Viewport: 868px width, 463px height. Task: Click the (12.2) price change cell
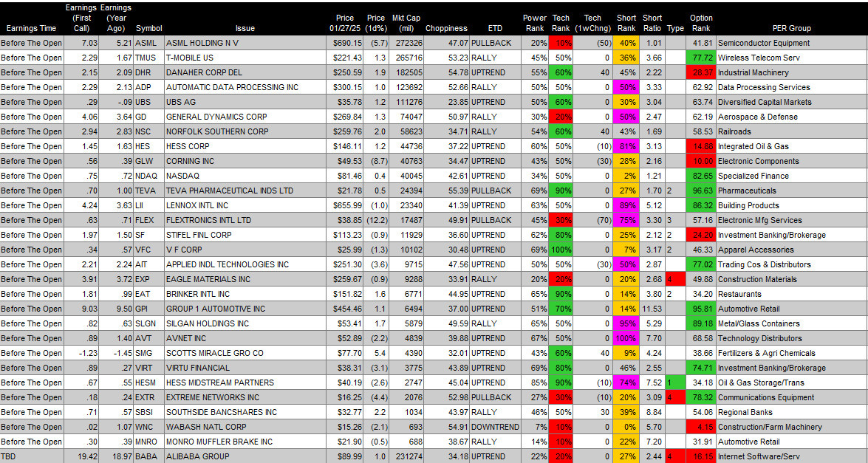tap(376, 220)
